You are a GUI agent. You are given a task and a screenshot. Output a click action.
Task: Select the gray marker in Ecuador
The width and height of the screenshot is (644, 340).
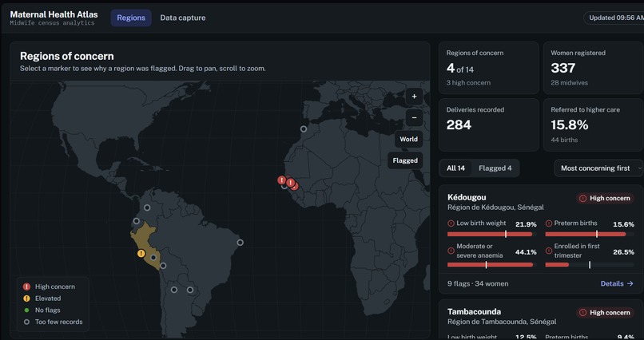pyautogui.click(x=137, y=221)
